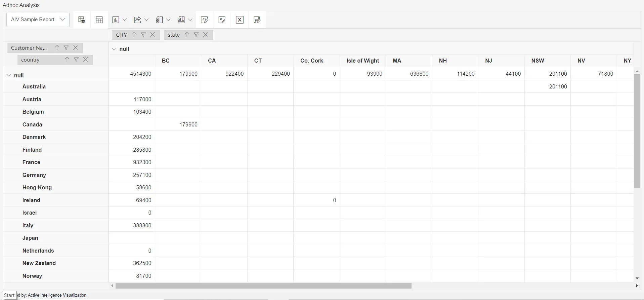The height and width of the screenshot is (300, 644).
Task: Remove the CITY field chip
Action: pyautogui.click(x=153, y=35)
